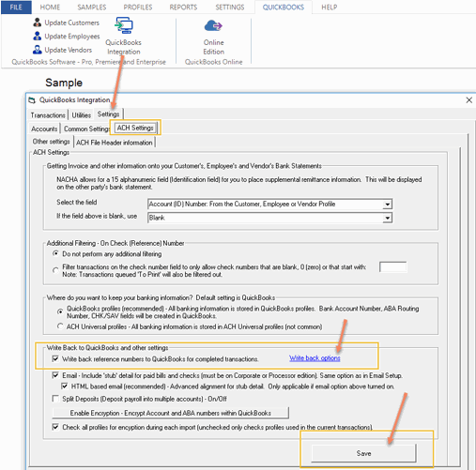Open the 'Write back options' link
The width and height of the screenshot is (476, 470).
(x=315, y=358)
